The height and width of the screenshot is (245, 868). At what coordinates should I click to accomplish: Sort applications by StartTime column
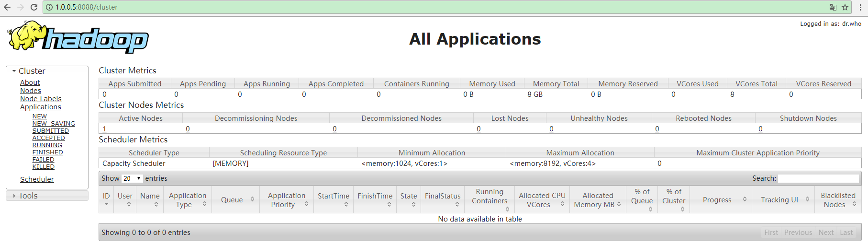(334, 199)
